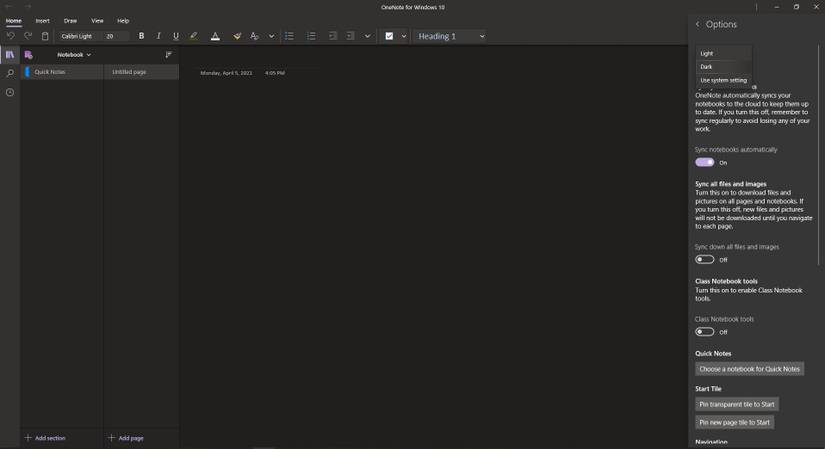Click the title bar forward arrow
The image size is (825, 449).
pyautogui.click(x=27, y=7)
